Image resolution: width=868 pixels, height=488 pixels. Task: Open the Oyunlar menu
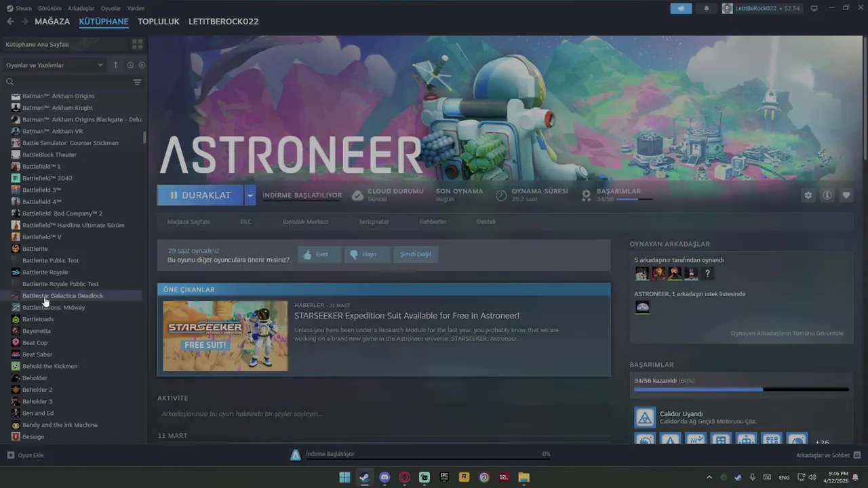[x=111, y=8]
